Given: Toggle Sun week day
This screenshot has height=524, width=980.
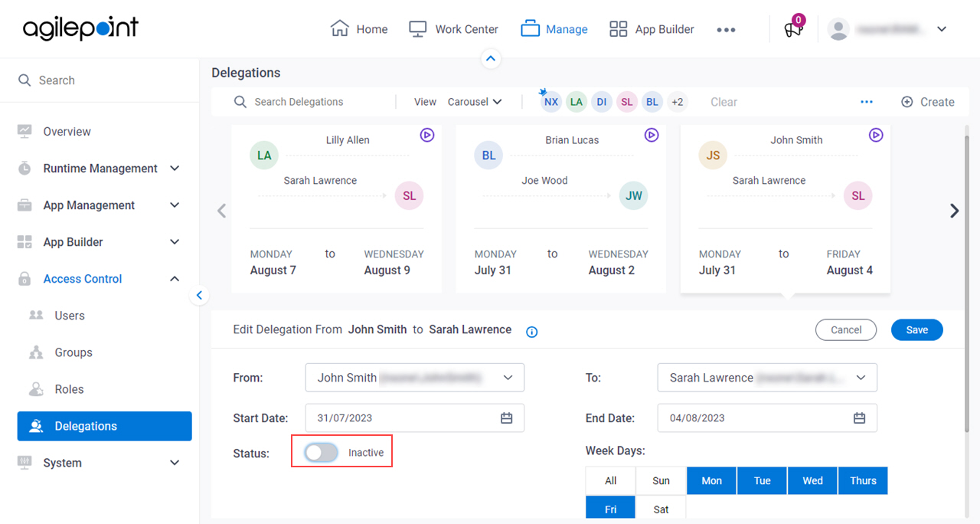Looking at the screenshot, I should click(661, 481).
